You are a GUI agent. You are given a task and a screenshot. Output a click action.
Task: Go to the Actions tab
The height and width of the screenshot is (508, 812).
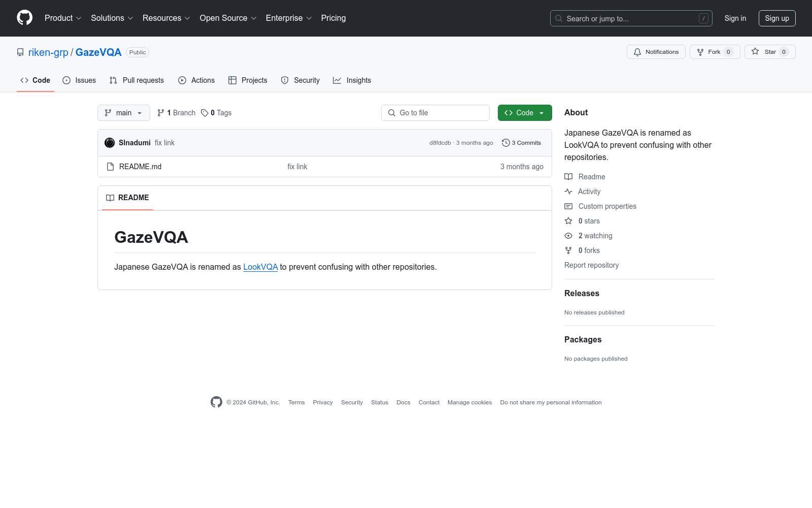[x=196, y=80]
